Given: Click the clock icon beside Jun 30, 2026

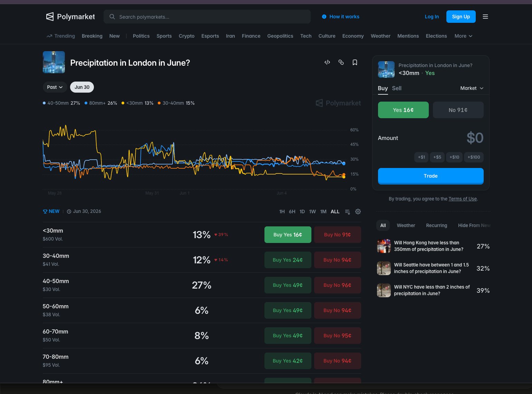Looking at the screenshot, I should coord(69,212).
